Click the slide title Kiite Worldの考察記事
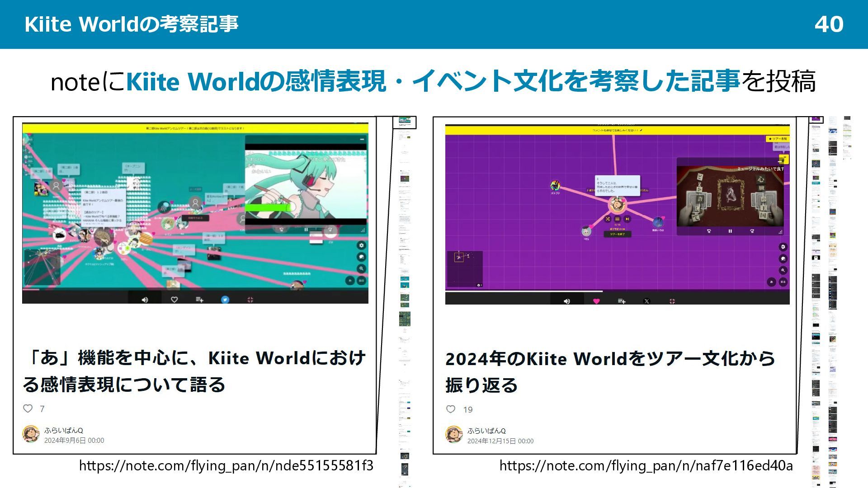This screenshot has height=488, width=868. tap(132, 24)
